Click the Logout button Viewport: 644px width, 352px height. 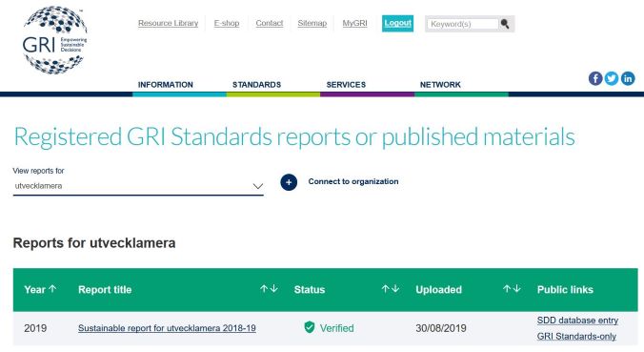[397, 24]
